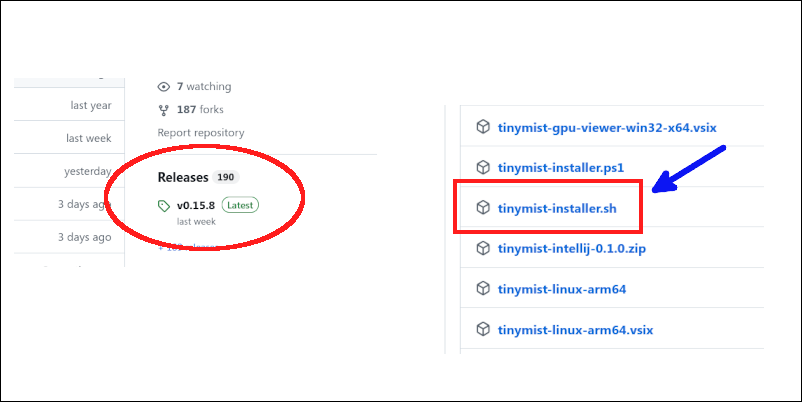
Task: Open Report repository link
Action: 201,133
